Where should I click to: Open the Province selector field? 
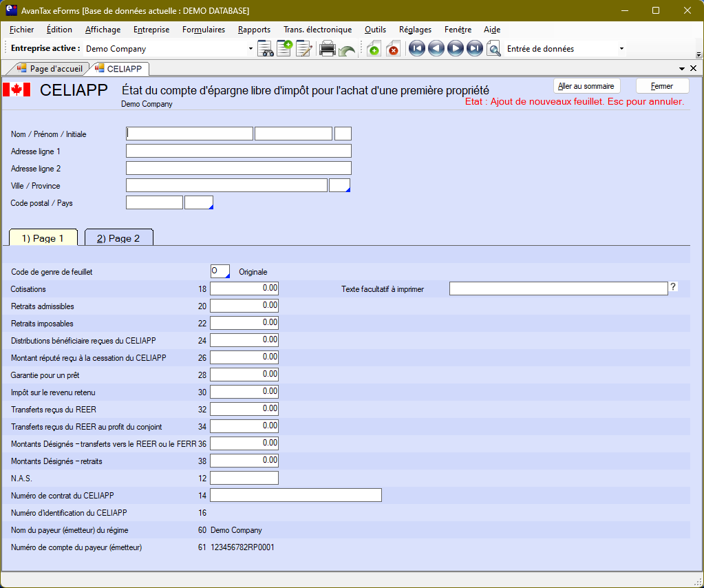click(340, 185)
